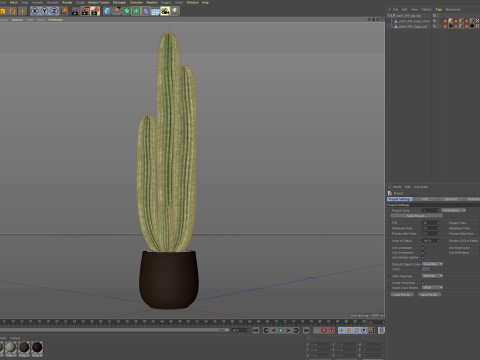This screenshot has height=360, width=480.
Task: Toggle the Y axis lock
Action: pyautogui.click(x=44, y=11)
